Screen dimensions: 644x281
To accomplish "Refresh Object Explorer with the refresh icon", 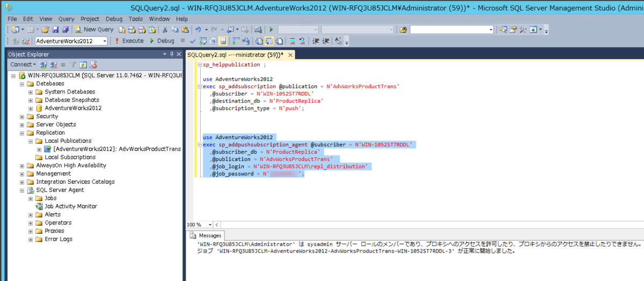I will point(84,64).
